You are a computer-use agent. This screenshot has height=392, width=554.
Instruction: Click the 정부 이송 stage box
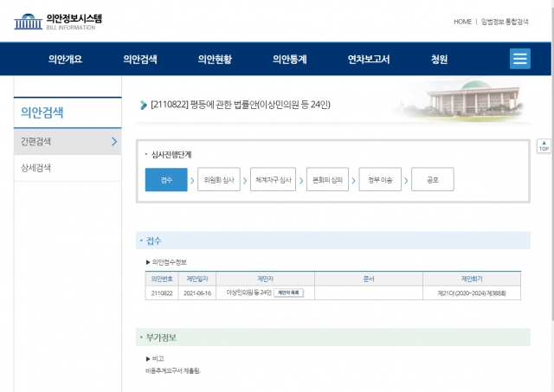(x=380, y=180)
